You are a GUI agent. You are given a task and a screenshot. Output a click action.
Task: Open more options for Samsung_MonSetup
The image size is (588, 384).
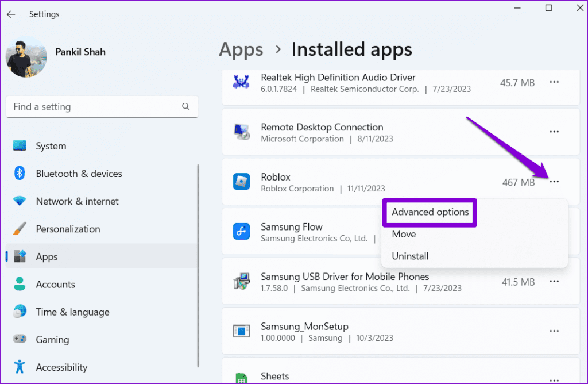point(554,331)
